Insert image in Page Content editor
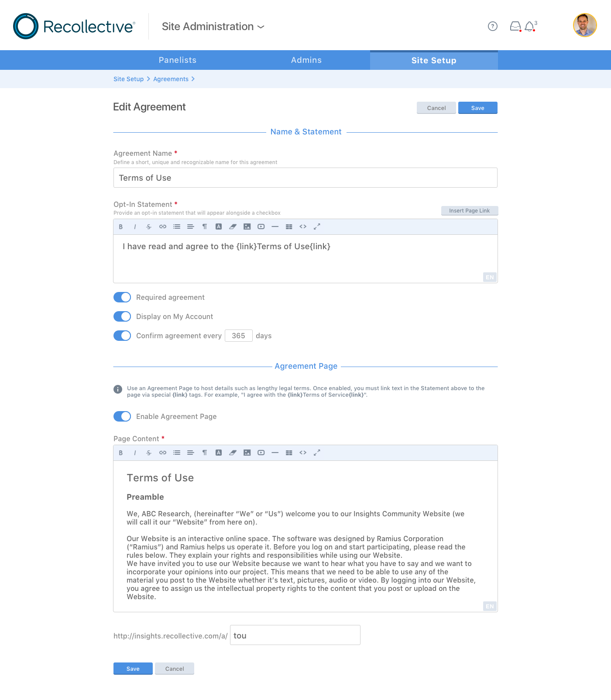This screenshot has height=700, width=611. pyautogui.click(x=247, y=453)
